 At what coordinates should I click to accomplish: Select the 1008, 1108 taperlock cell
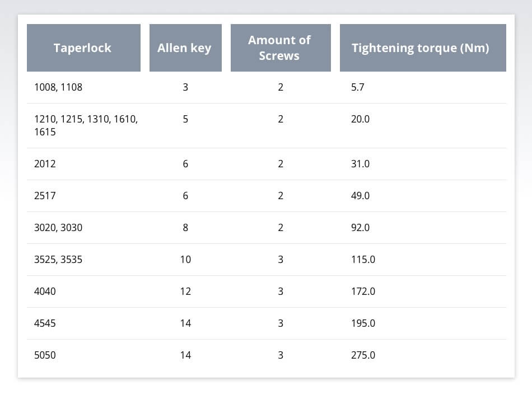(58, 87)
